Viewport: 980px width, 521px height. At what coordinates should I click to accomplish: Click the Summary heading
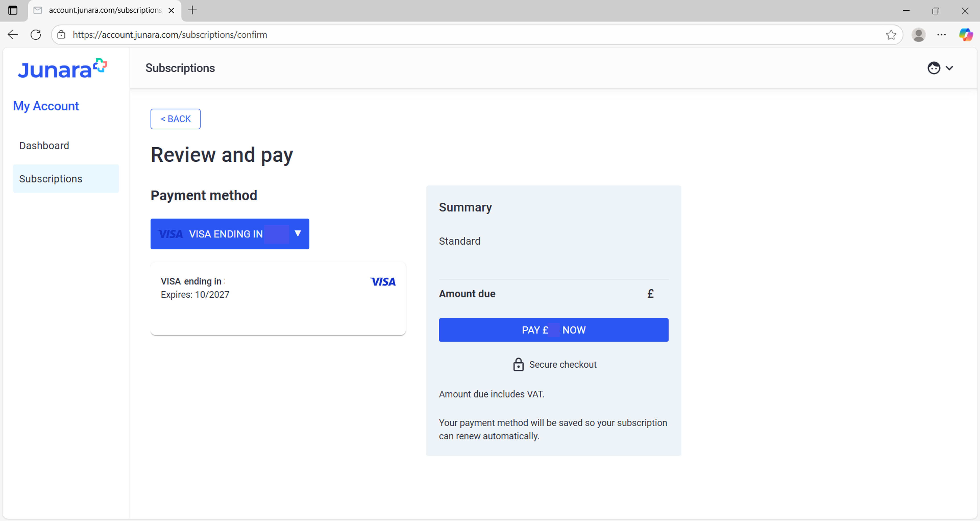[x=465, y=207]
